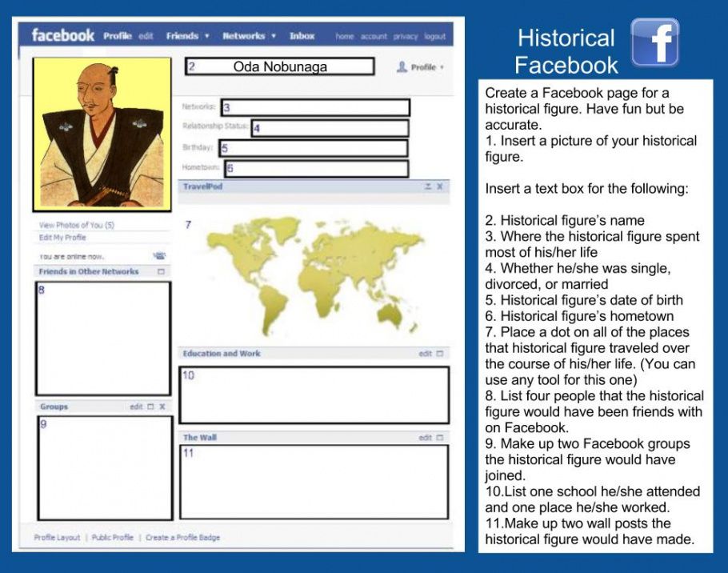
Task: Click the "Friends in Other Networks" title
Action: tap(89, 271)
